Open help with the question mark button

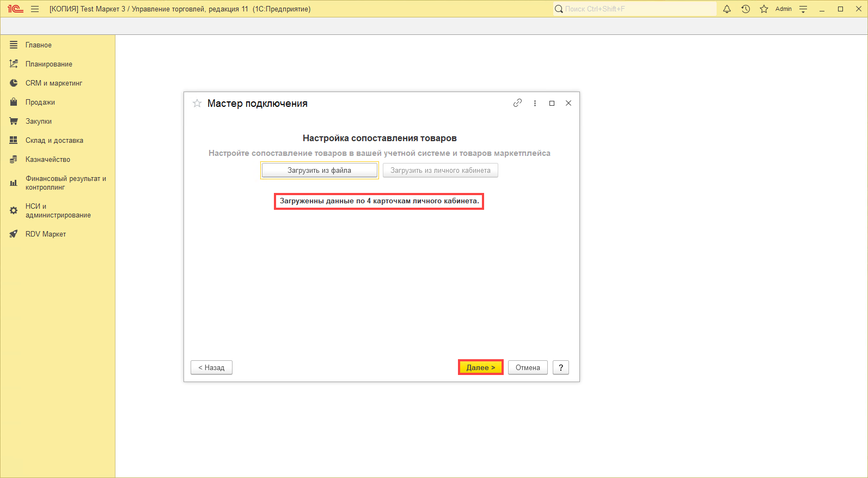coord(561,367)
